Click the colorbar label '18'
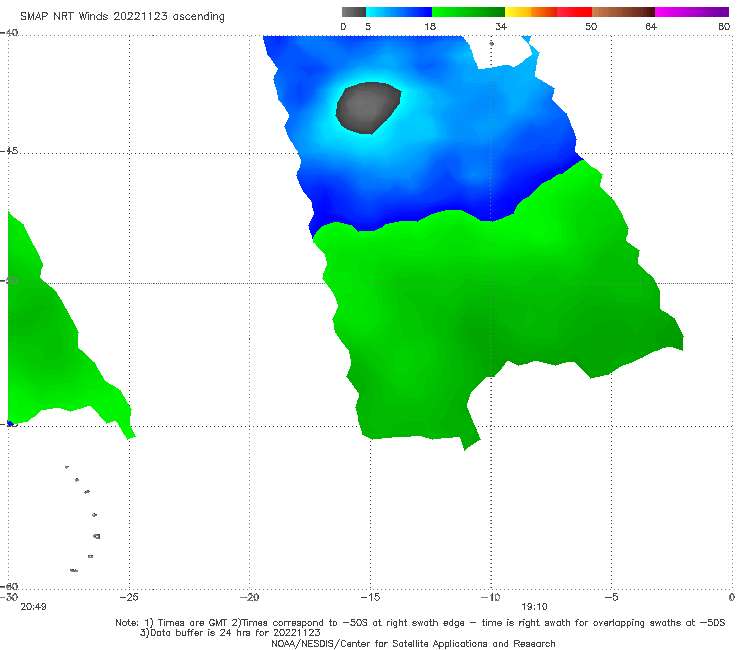 (x=430, y=27)
